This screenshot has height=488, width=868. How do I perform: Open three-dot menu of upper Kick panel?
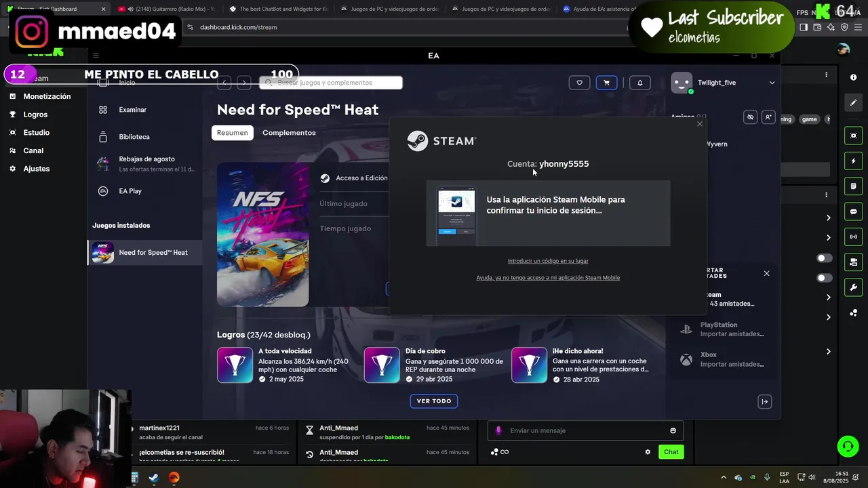click(826, 75)
